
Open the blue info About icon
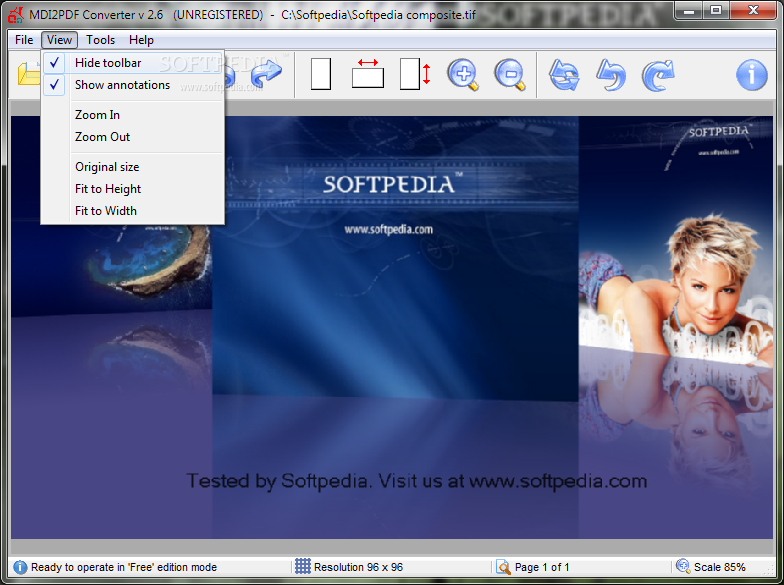click(752, 75)
